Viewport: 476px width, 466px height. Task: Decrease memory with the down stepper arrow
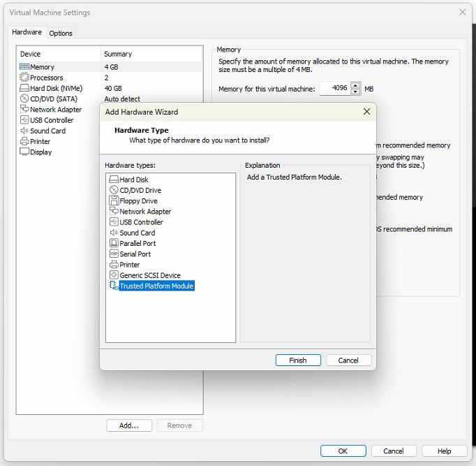click(x=355, y=92)
